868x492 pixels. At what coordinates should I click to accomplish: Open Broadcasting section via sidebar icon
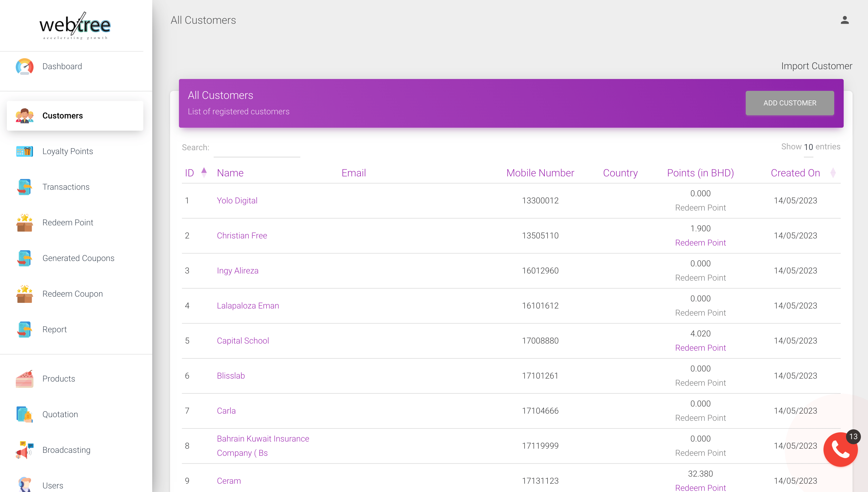(x=24, y=450)
